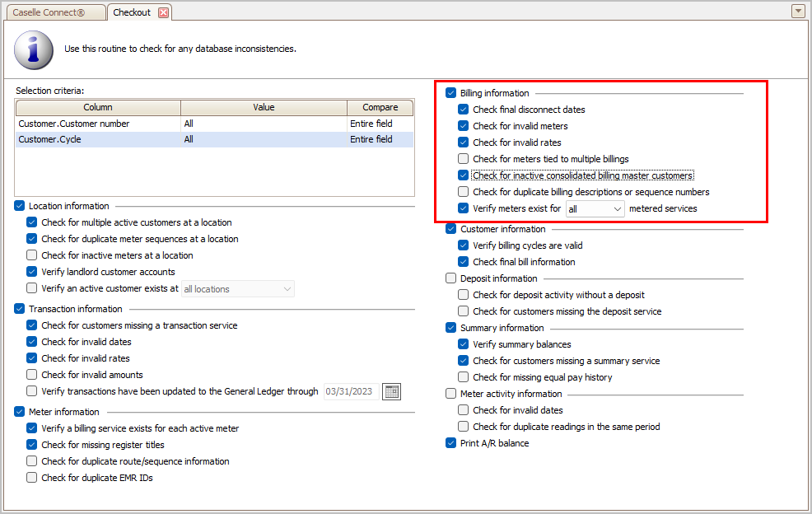Click the blue information icon
812x514 pixels.
point(34,49)
